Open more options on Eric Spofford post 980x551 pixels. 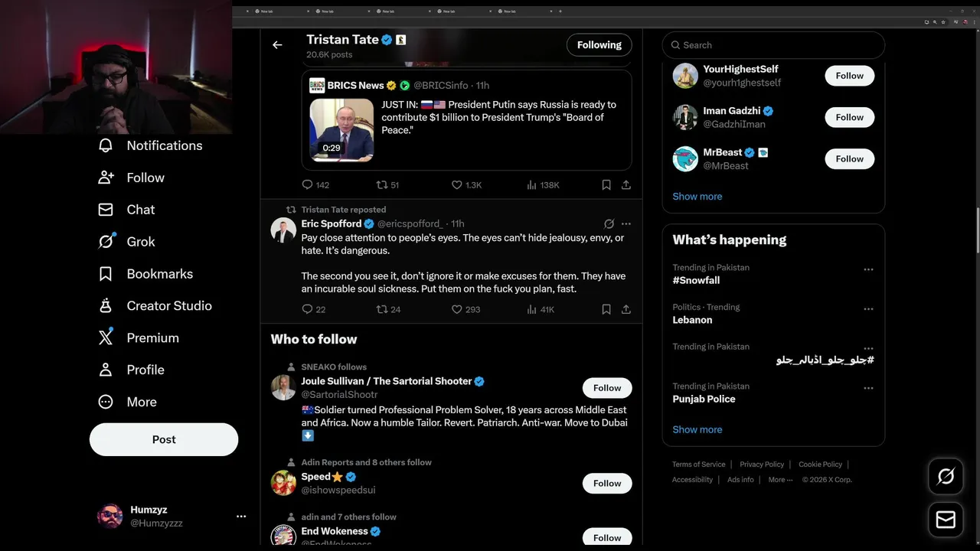[x=626, y=224]
